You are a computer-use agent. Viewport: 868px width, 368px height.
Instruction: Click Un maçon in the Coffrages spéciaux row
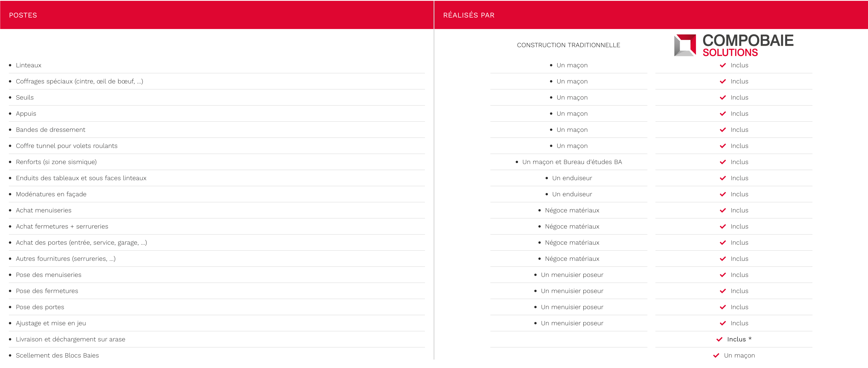[572, 82]
